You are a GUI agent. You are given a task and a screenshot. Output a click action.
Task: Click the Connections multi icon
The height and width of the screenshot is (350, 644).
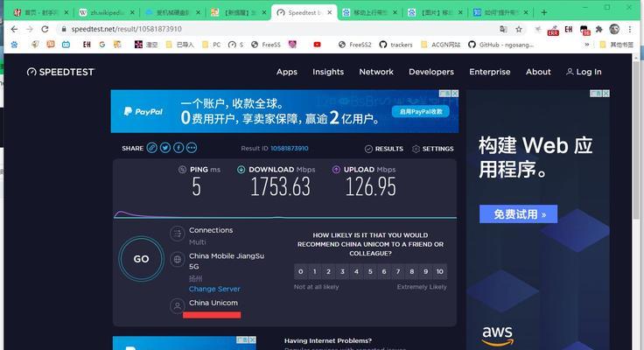(x=178, y=234)
